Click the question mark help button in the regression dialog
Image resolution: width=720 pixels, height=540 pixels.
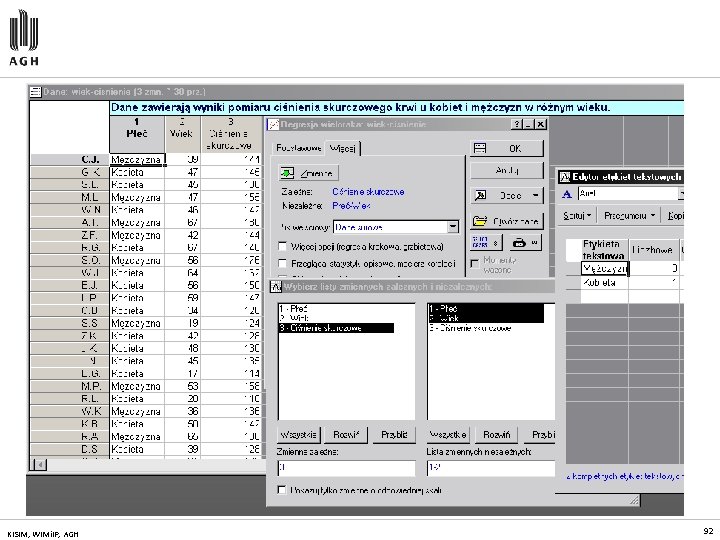pyautogui.click(x=517, y=124)
